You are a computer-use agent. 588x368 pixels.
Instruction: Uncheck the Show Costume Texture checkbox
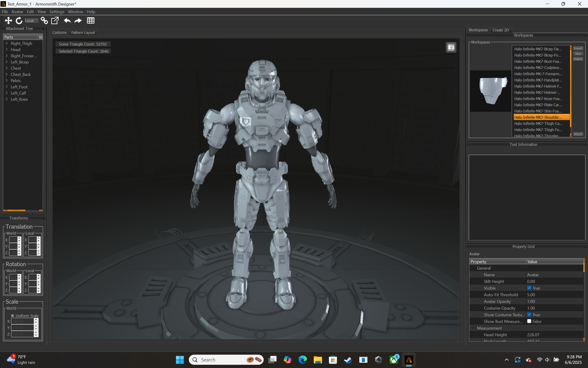[529, 315]
